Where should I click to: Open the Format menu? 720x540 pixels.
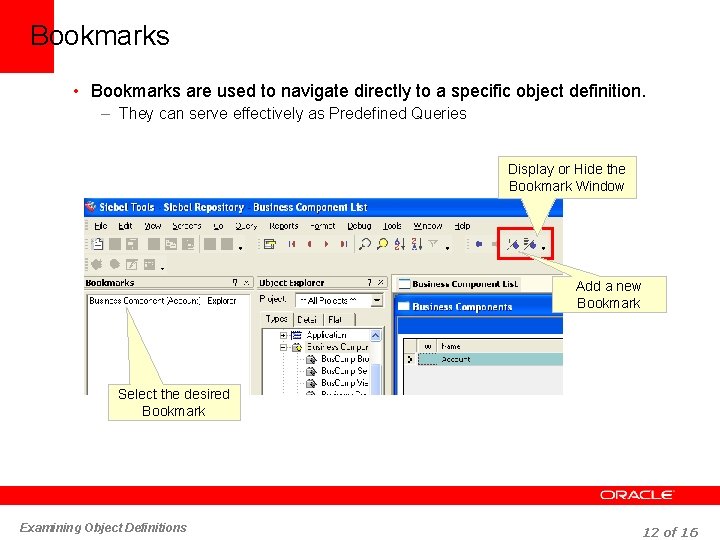tap(323, 226)
